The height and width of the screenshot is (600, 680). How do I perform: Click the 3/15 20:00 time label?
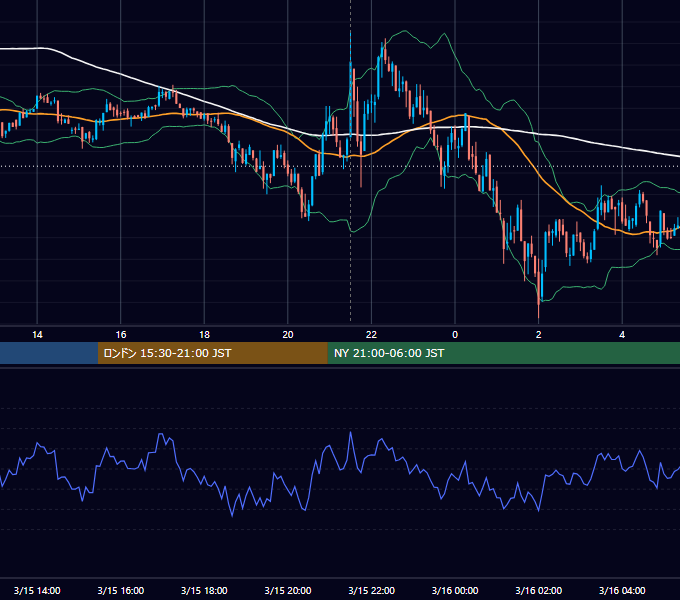pos(288,590)
